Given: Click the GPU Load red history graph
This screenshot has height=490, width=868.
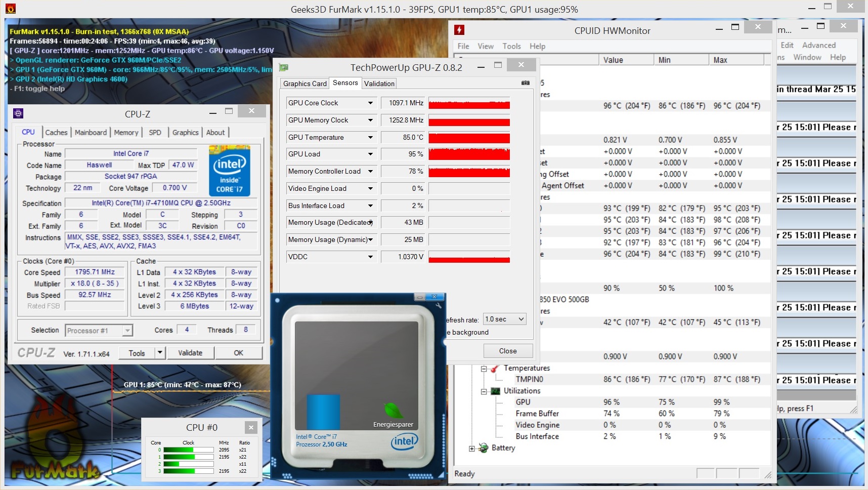Looking at the screenshot, I should coord(469,154).
